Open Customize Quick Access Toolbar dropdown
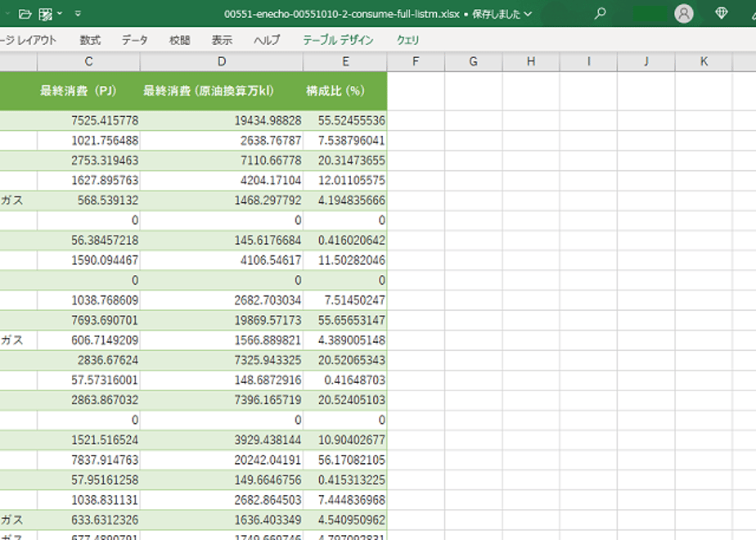The image size is (756, 540). (78, 13)
